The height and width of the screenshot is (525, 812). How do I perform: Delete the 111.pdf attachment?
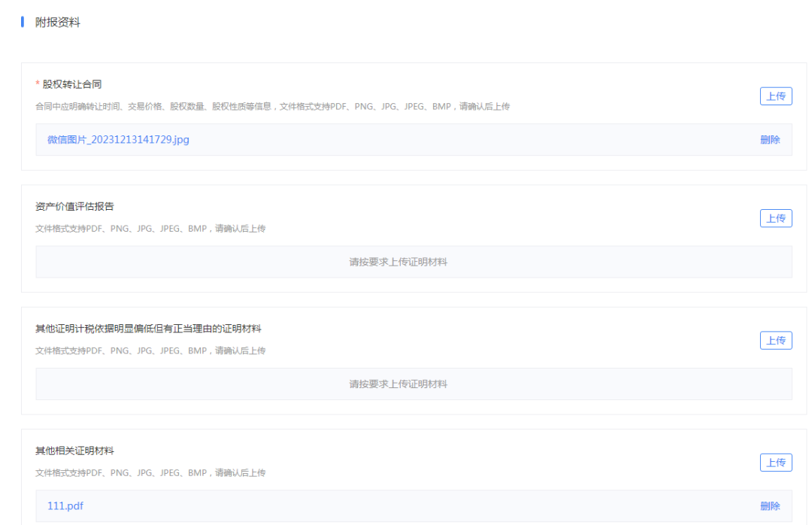770,506
